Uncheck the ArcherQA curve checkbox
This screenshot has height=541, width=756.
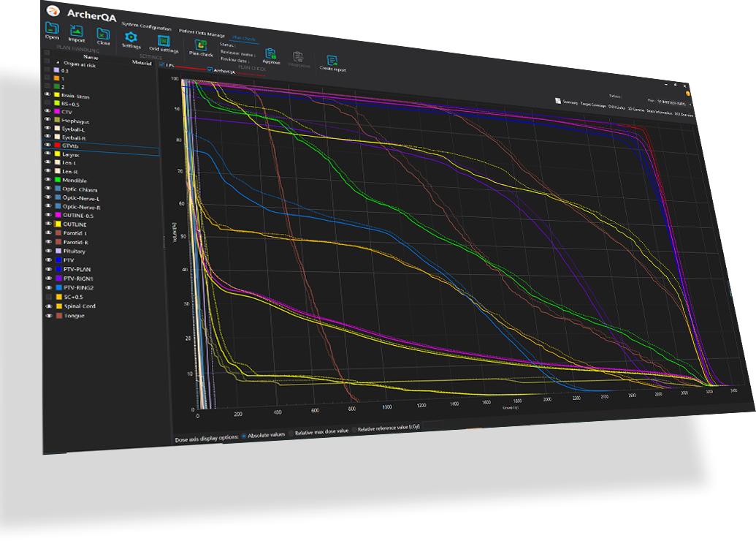pyautogui.click(x=210, y=70)
